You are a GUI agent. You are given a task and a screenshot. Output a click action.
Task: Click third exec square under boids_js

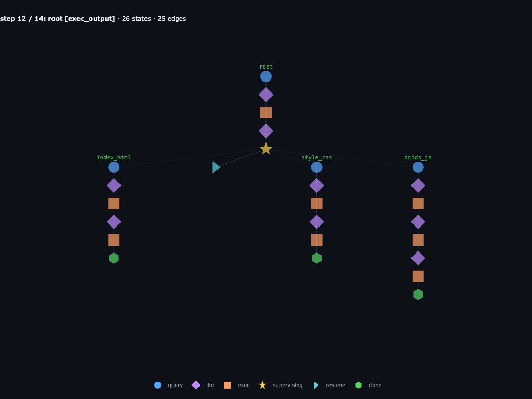point(418,276)
